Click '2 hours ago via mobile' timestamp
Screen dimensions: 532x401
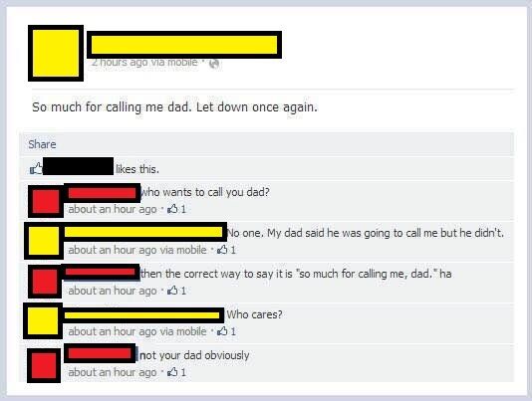(144, 63)
